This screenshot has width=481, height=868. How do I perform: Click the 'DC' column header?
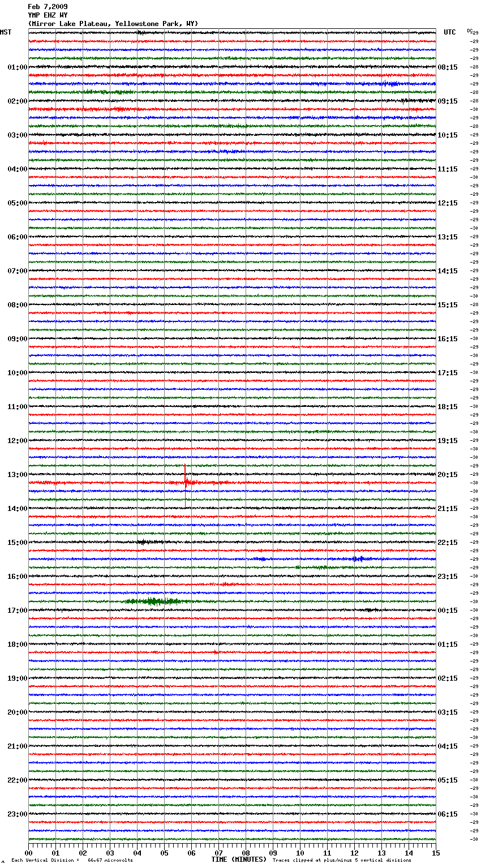(x=470, y=31)
